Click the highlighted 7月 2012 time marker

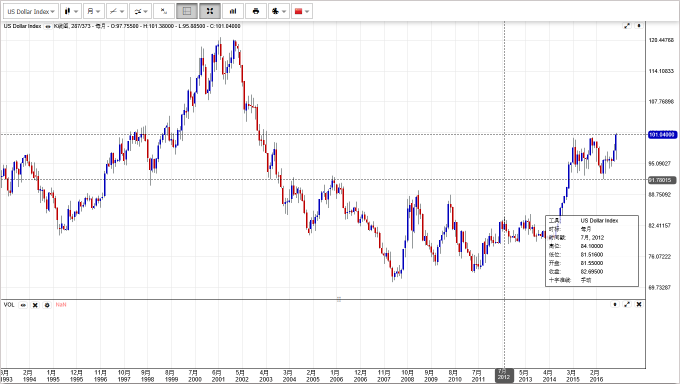pyautogui.click(x=504, y=375)
